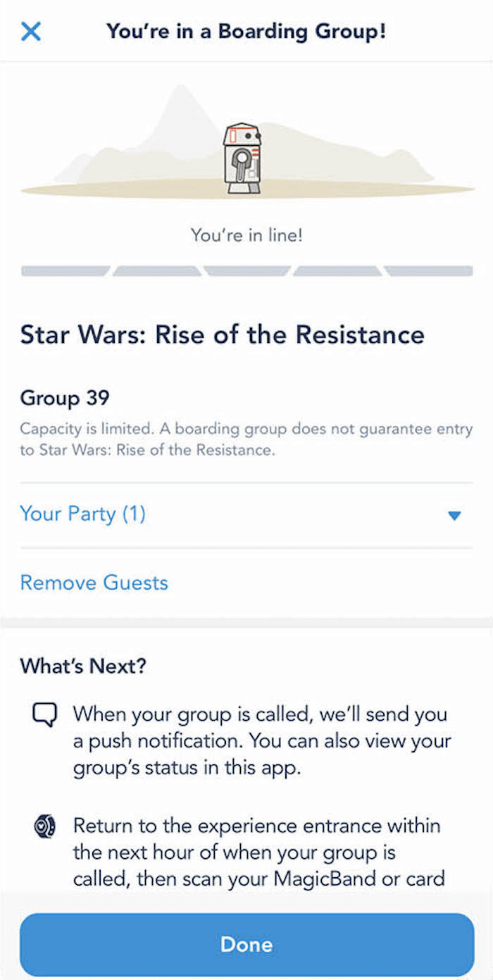The image size is (493, 980).
Task: Tap the MagicBand icon
Action: point(44,827)
